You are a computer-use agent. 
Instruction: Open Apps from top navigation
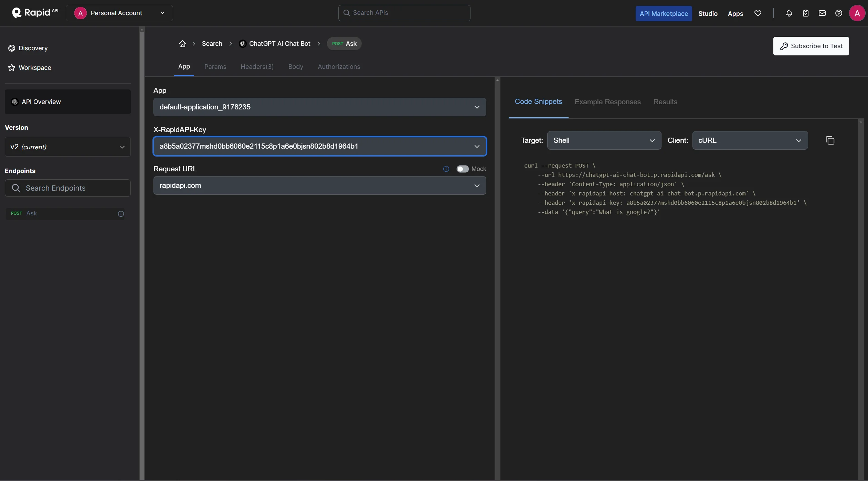(735, 13)
